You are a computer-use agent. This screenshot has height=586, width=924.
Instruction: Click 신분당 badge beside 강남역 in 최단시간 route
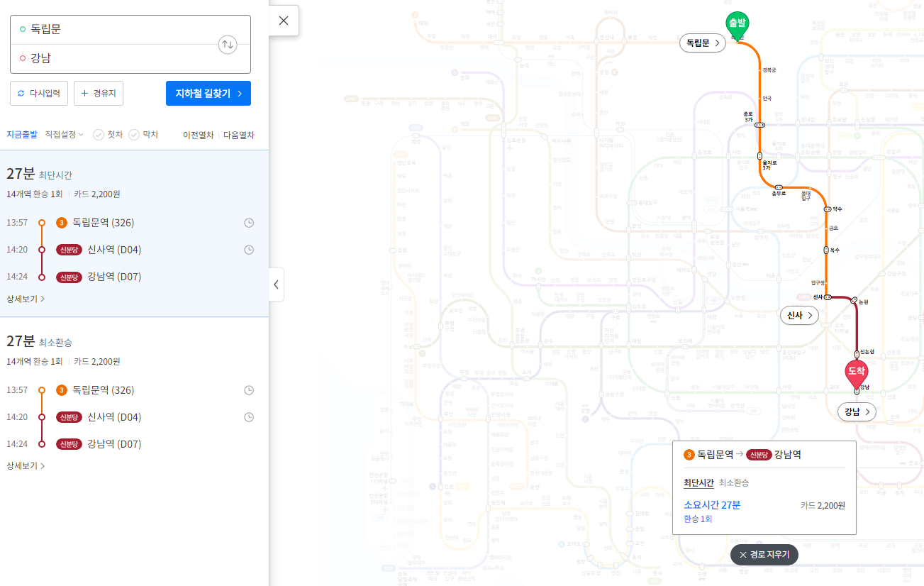click(69, 277)
